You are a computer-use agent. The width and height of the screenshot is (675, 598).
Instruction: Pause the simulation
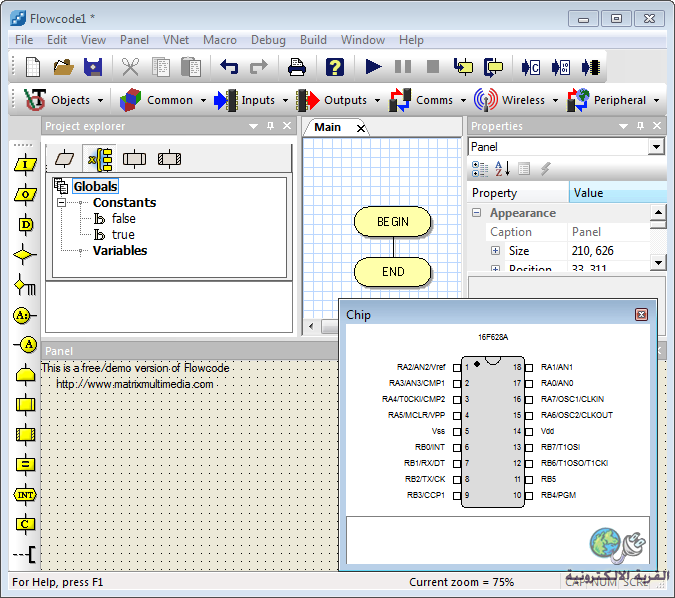pyautogui.click(x=403, y=67)
